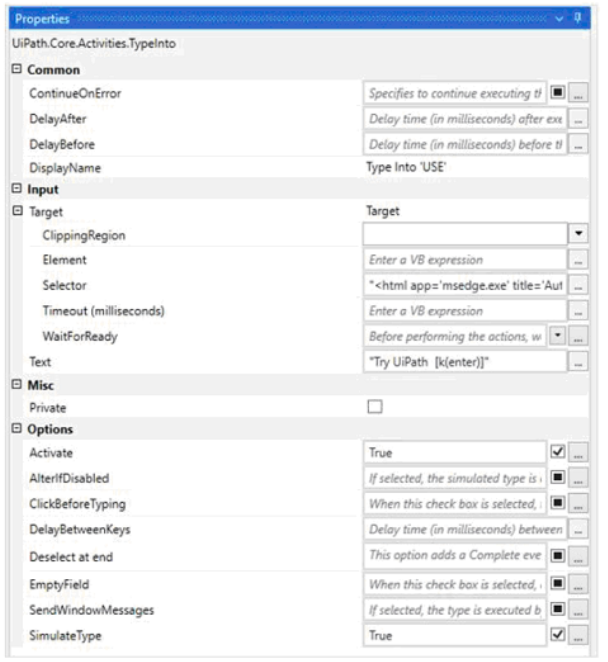The image size is (608, 662).
Task: Toggle the SendWindowMessages checkbox
Action: coord(558,609)
